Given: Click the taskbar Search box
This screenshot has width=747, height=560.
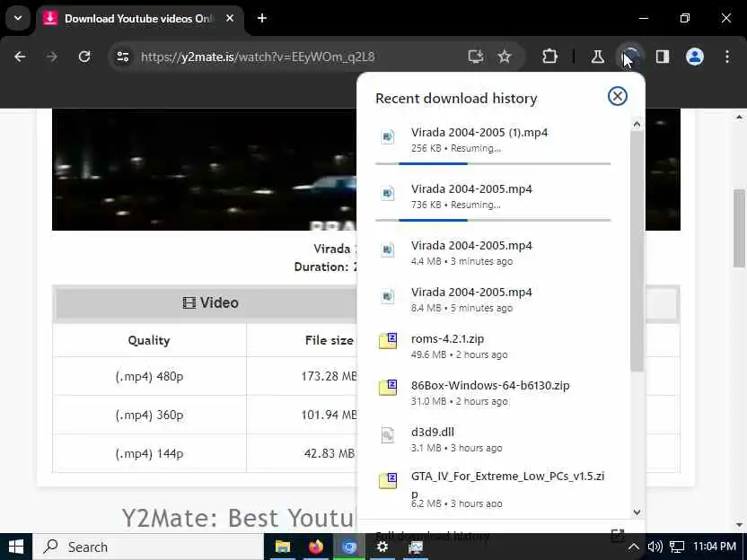Looking at the screenshot, I should (x=147, y=547).
